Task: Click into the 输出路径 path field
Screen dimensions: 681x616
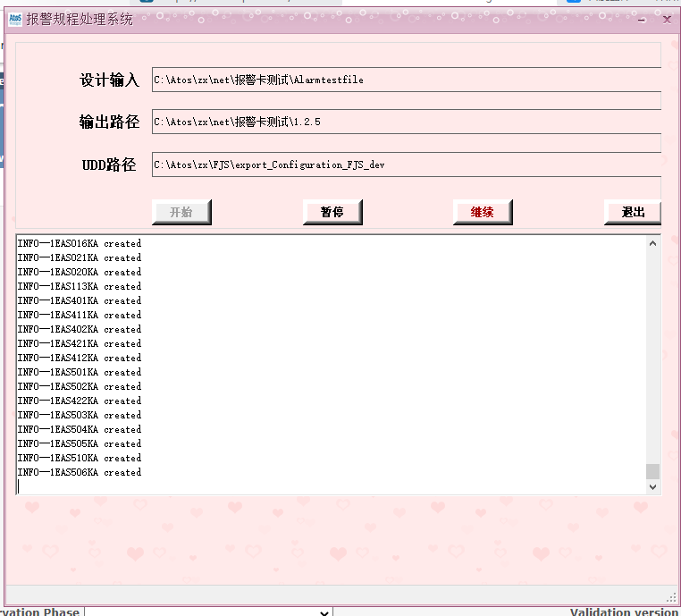Action: pyautogui.click(x=406, y=122)
